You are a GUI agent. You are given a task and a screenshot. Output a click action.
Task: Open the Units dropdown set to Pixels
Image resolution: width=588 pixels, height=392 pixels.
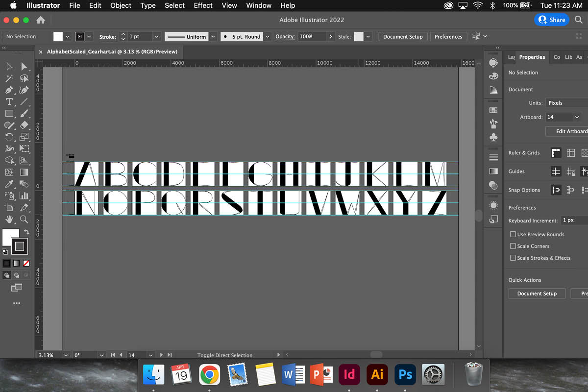(566, 103)
